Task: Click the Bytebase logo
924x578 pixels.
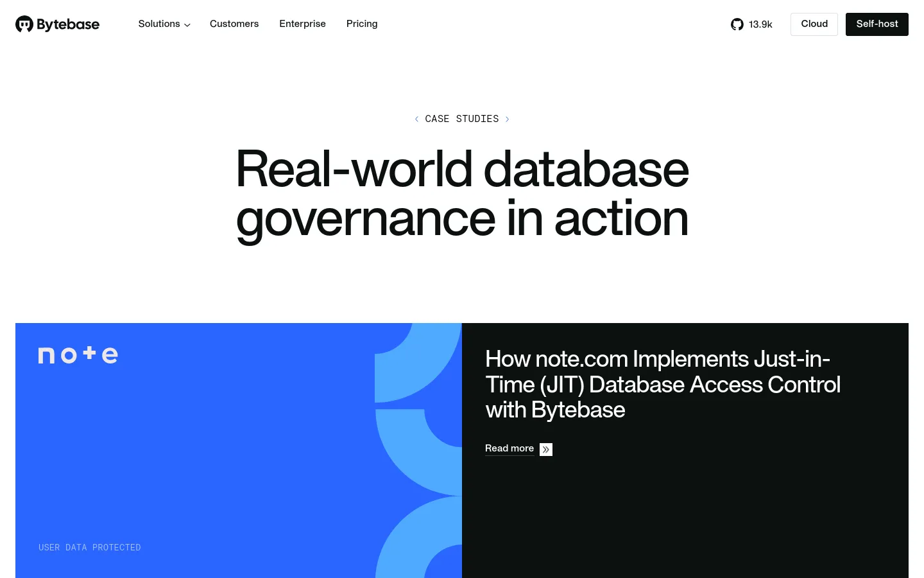Action: tap(57, 24)
